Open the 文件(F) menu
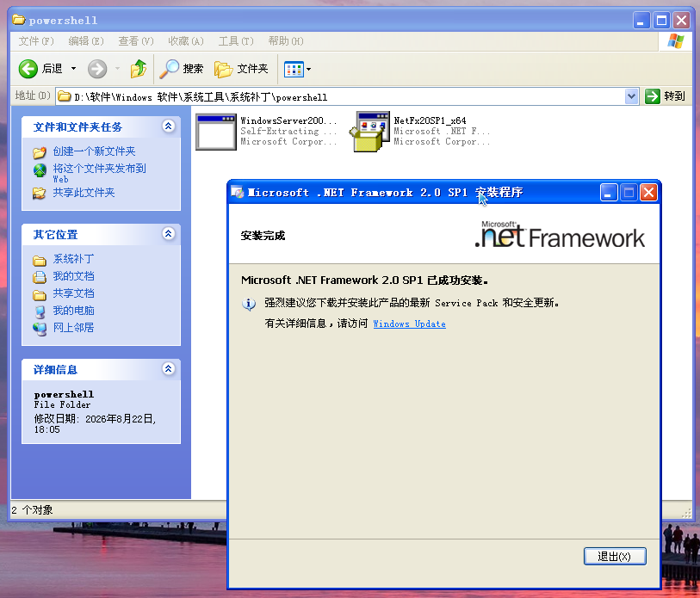Viewport: 700px width, 598px height. click(x=35, y=41)
